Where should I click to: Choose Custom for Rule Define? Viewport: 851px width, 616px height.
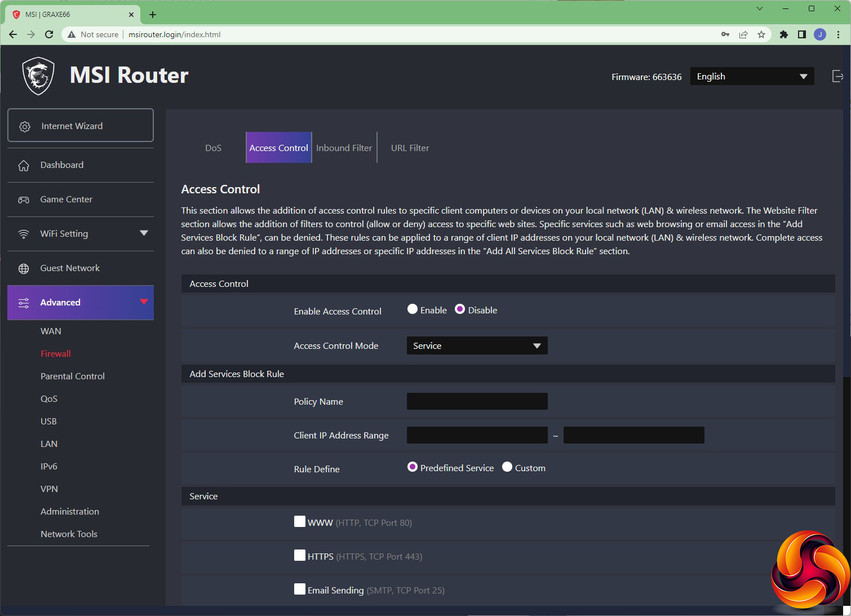coord(507,467)
